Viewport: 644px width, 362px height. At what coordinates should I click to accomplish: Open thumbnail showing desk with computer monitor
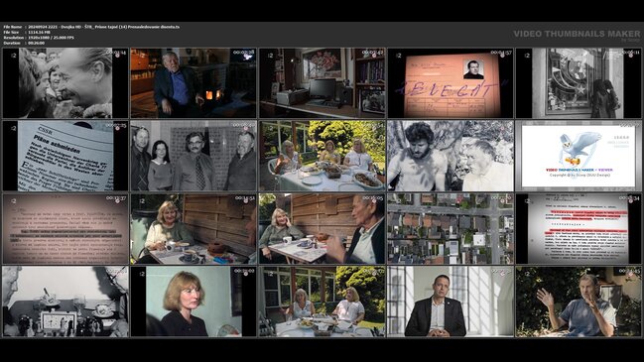pyautogui.click(x=322, y=83)
